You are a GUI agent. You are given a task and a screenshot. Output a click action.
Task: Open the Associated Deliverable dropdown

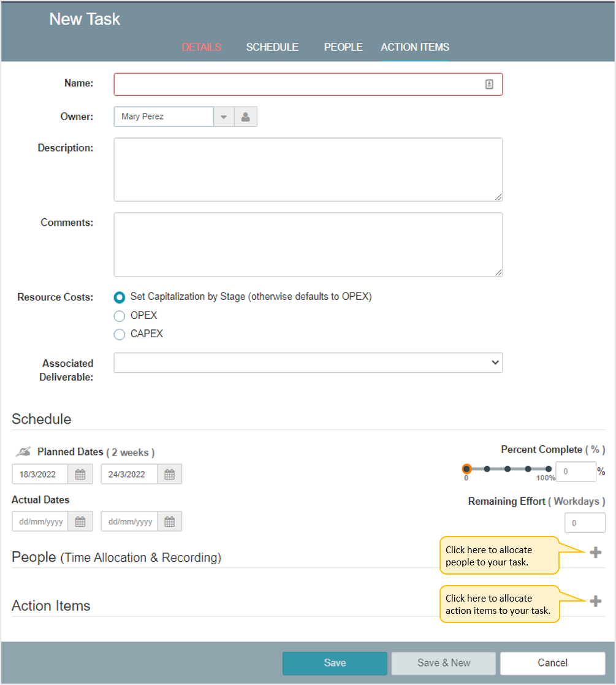pos(308,362)
